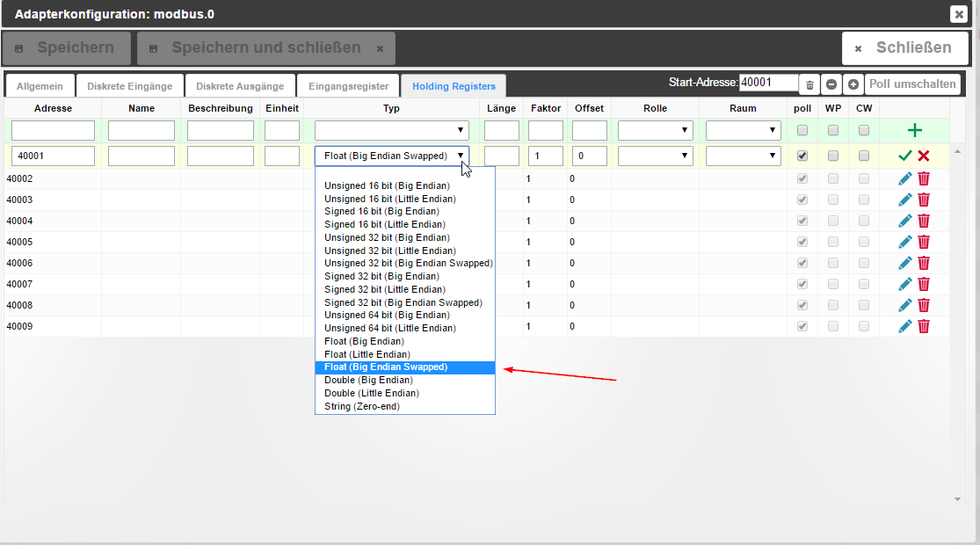The width and height of the screenshot is (980, 545).
Task: Edit register 40002 with pencil icon
Action: tap(904, 178)
